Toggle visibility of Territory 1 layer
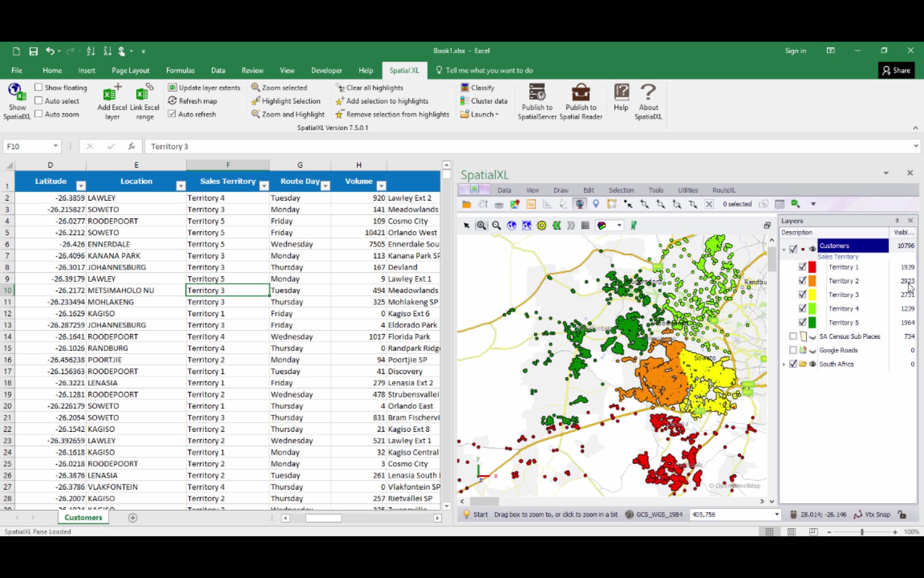 pos(802,267)
